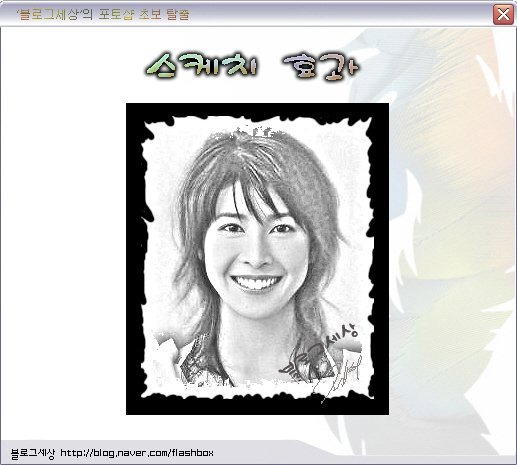Click the sketch-effect portrait image
The image size is (517, 465).
pyautogui.click(x=257, y=259)
